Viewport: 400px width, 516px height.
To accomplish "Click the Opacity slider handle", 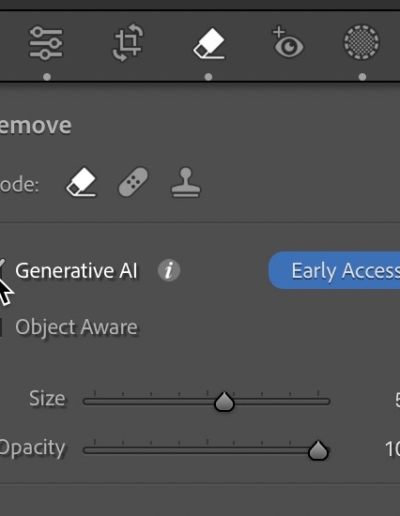I will (x=318, y=451).
